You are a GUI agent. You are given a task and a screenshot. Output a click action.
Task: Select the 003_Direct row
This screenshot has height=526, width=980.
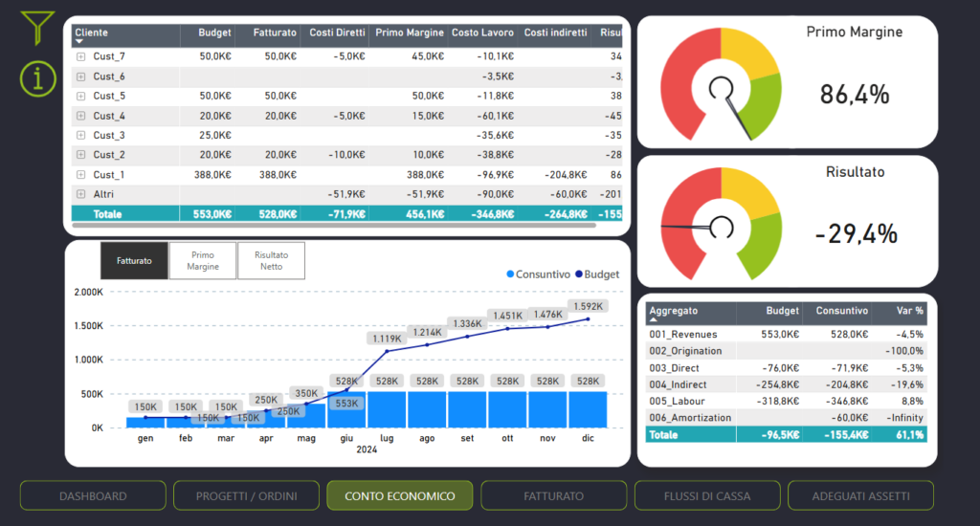coord(787,368)
